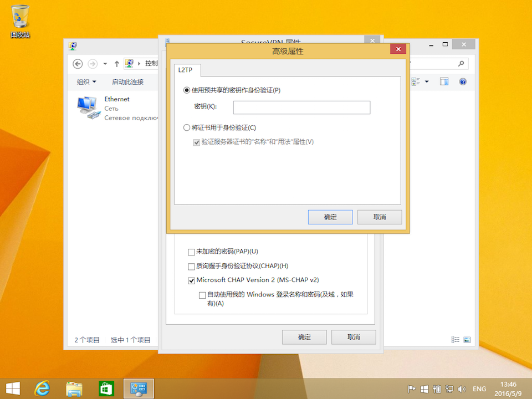
Task: Click the address bar control panel icon
Action: 129,63
